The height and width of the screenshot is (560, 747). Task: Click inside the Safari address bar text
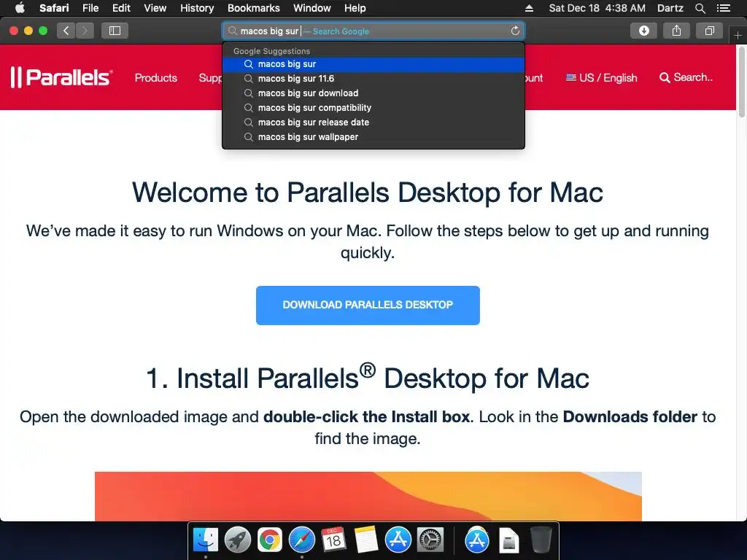(x=269, y=31)
